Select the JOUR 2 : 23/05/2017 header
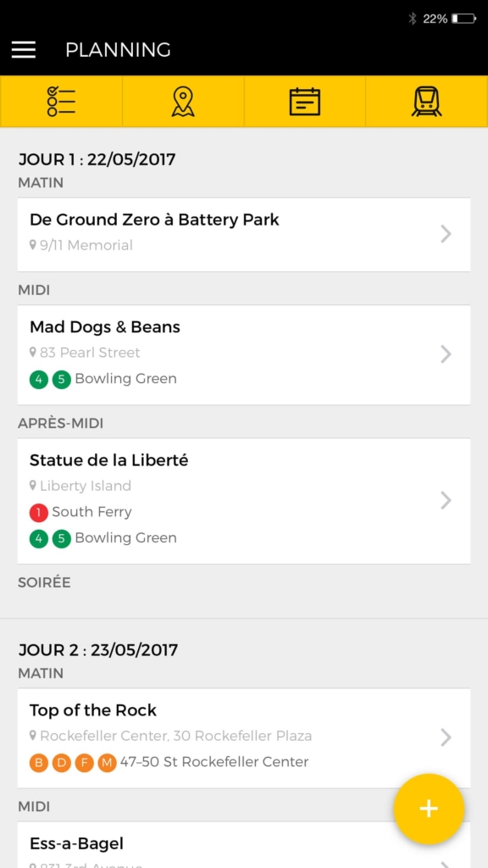This screenshot has width=488, height=868. tap(97, 649)
